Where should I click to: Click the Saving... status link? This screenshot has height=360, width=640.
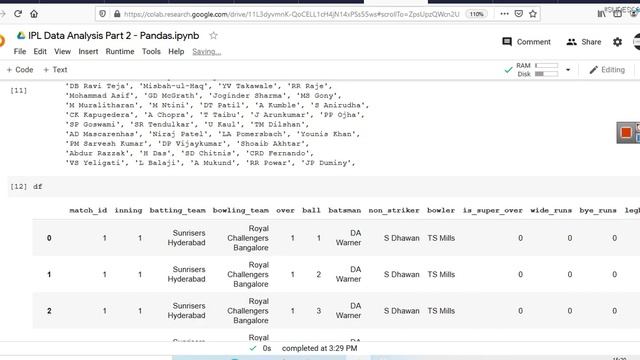pos(207,51)
